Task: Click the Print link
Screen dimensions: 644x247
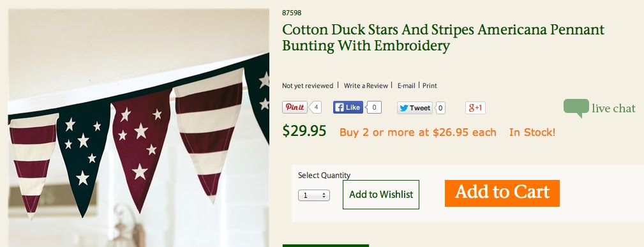Action: coord(430,86)
